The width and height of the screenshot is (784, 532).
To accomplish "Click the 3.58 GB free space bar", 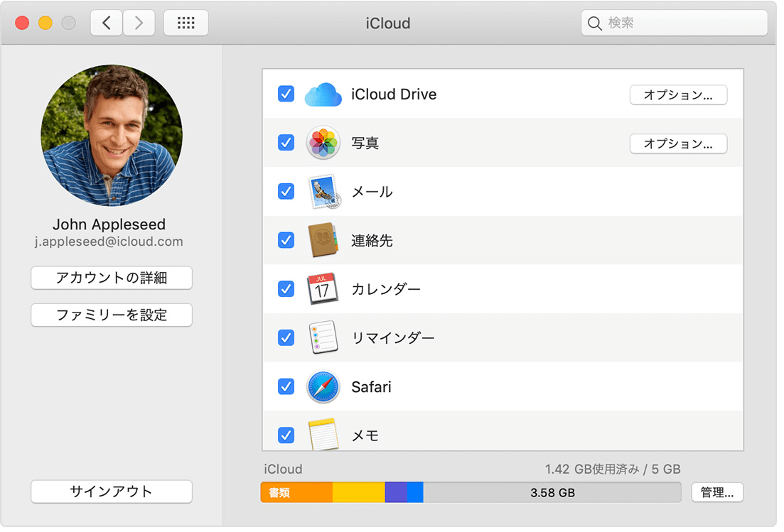I will (x=552, y=492).
